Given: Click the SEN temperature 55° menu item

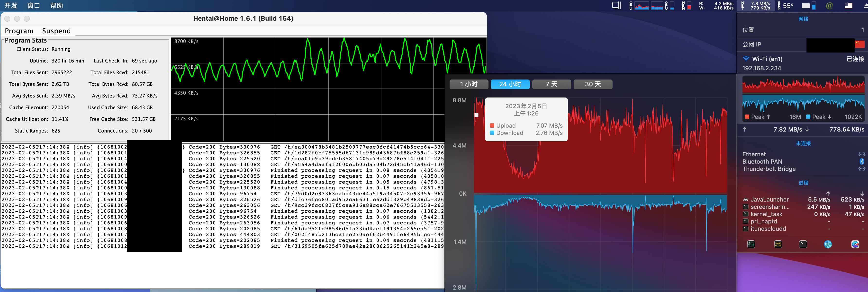Looking at the screenshot, I should 786,5.
